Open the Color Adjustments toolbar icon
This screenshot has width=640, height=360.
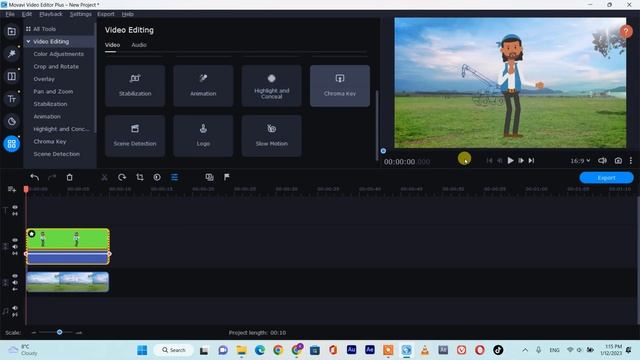click(x=157, y=177)
